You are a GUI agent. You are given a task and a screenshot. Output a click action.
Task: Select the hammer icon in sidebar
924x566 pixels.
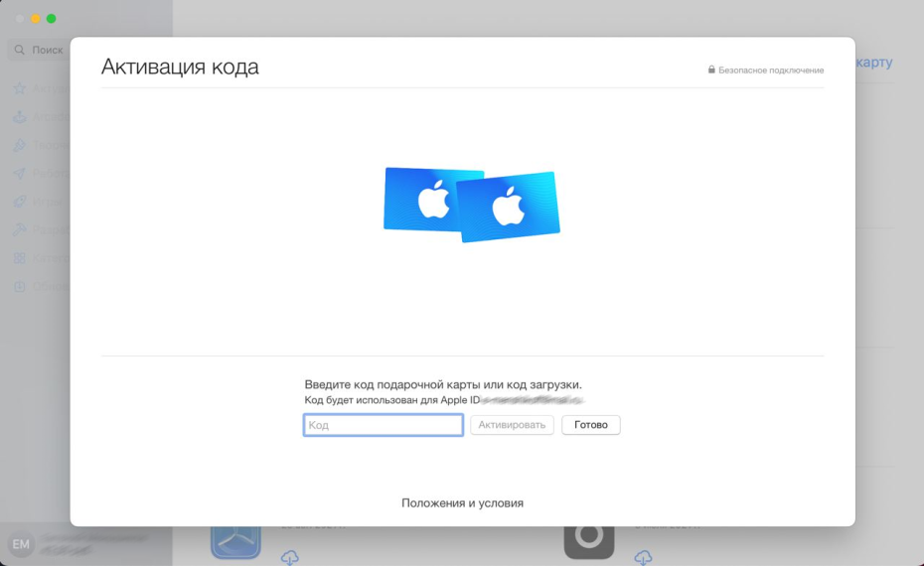point(20,229)
